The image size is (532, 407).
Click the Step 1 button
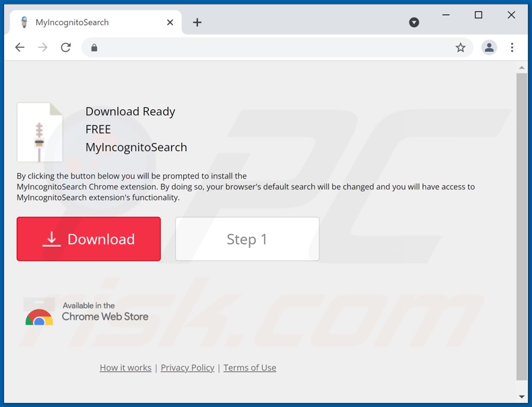[x=247, y=239]
